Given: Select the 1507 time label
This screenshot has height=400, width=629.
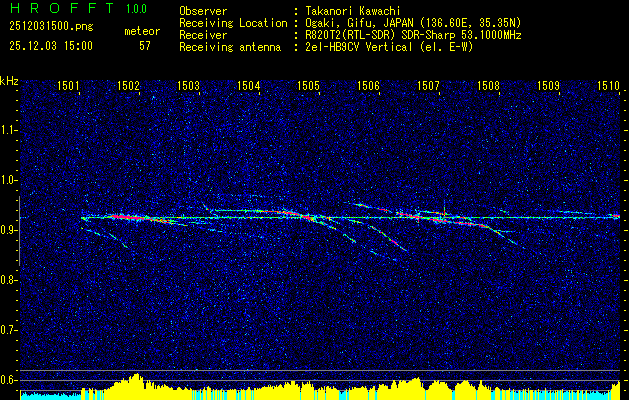Looking at the screenshot, I should pos(428,85).
